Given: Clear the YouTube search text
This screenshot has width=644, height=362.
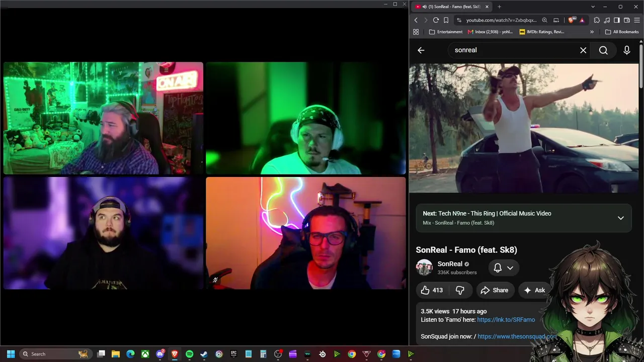Looking at the screenshot, I should click(583, 50).
